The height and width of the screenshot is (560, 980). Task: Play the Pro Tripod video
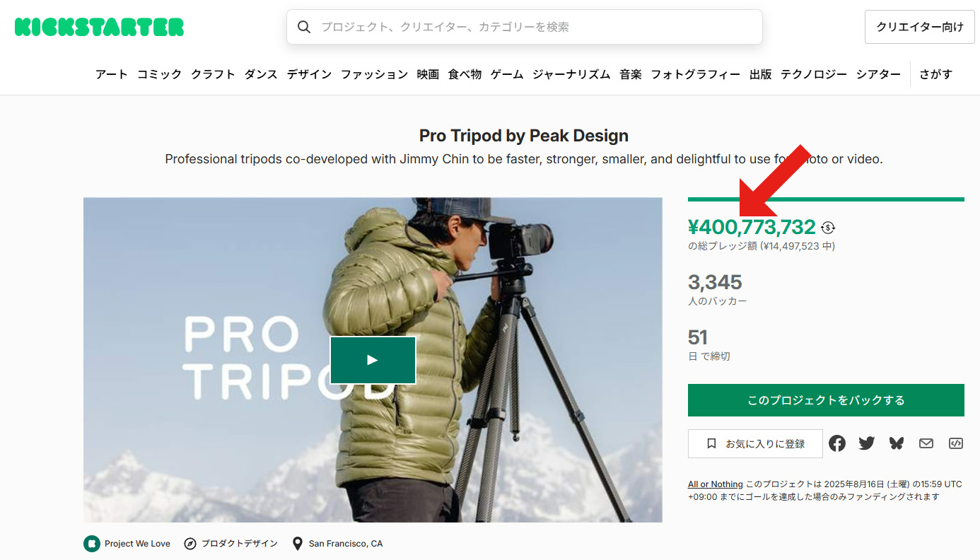coord(373,360)
